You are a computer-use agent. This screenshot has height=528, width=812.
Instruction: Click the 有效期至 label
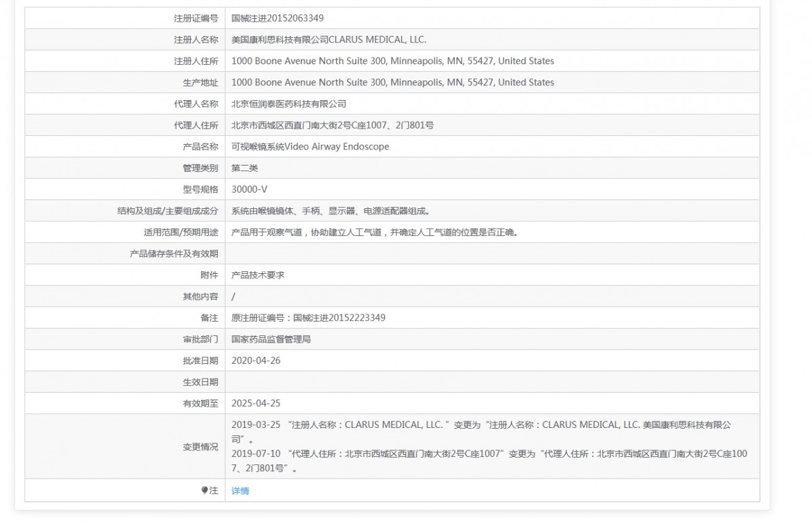coord(200,404)
